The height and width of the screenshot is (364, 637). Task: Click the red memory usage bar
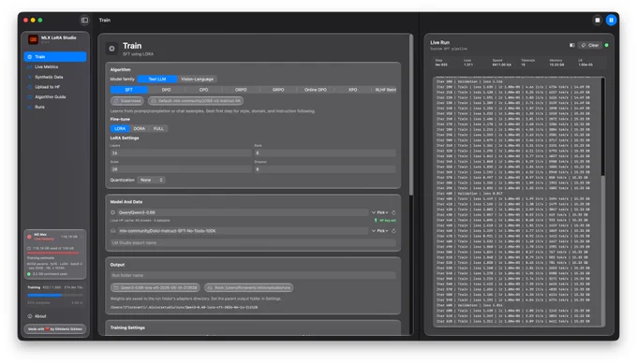tap(52, 253)
